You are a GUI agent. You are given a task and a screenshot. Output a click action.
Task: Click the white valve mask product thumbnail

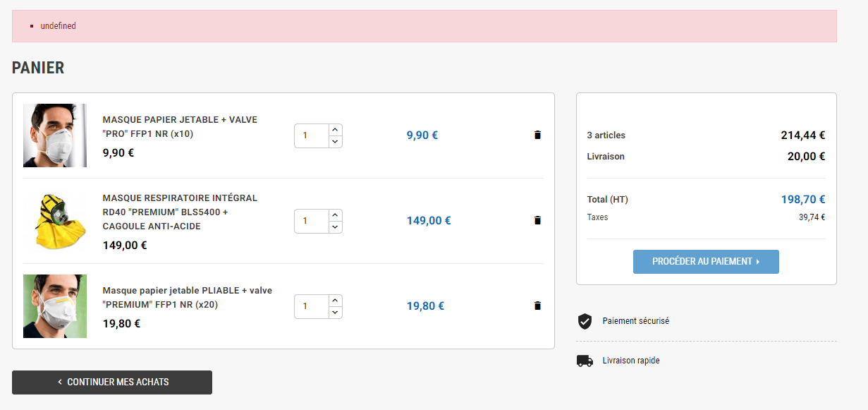pyautogui.click(x=55, y=135)
